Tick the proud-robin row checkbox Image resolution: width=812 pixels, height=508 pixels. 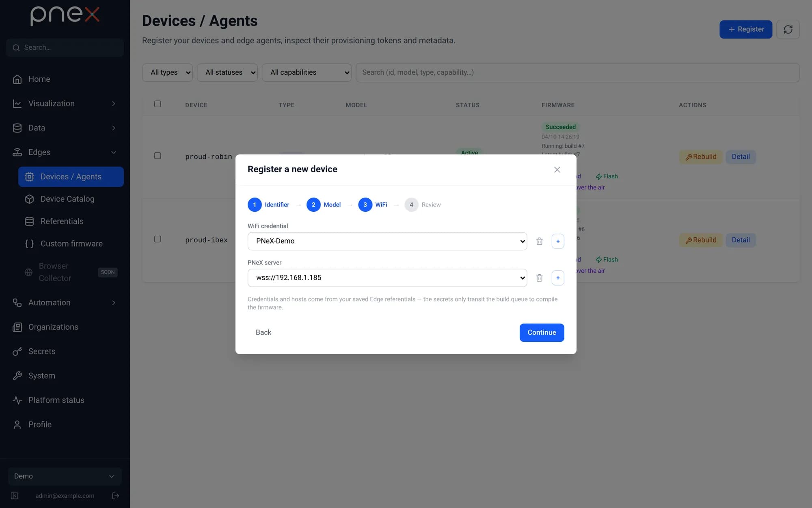[x=158, y=156]
